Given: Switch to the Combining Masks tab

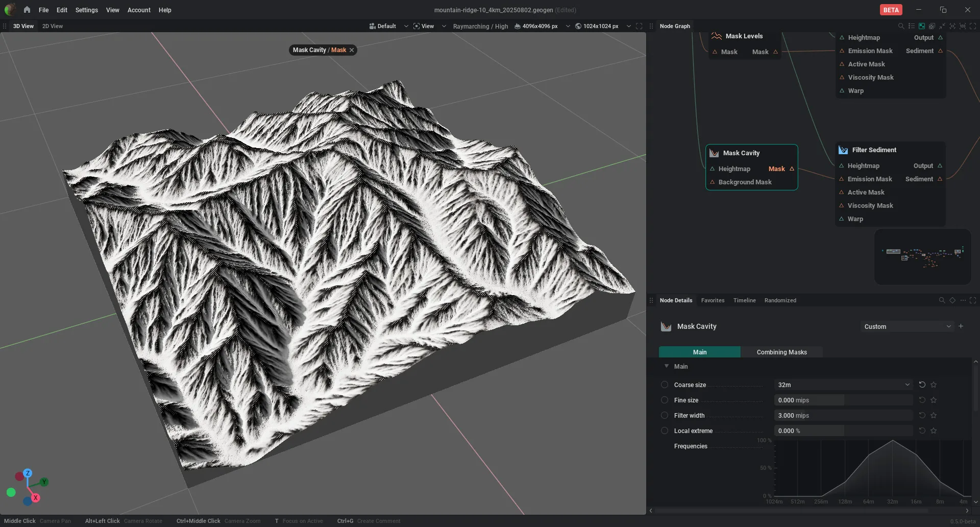Looking at the screenshot, I should click(781, 352).
